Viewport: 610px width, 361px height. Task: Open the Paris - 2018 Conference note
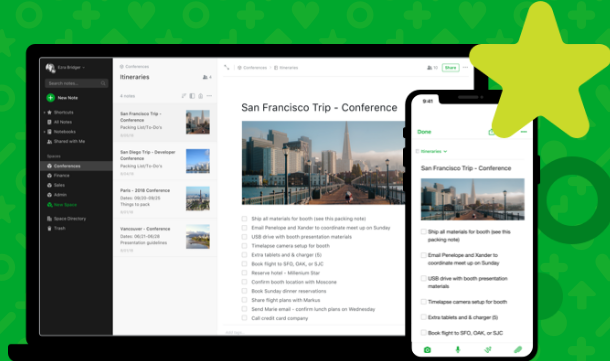(165, 199)
